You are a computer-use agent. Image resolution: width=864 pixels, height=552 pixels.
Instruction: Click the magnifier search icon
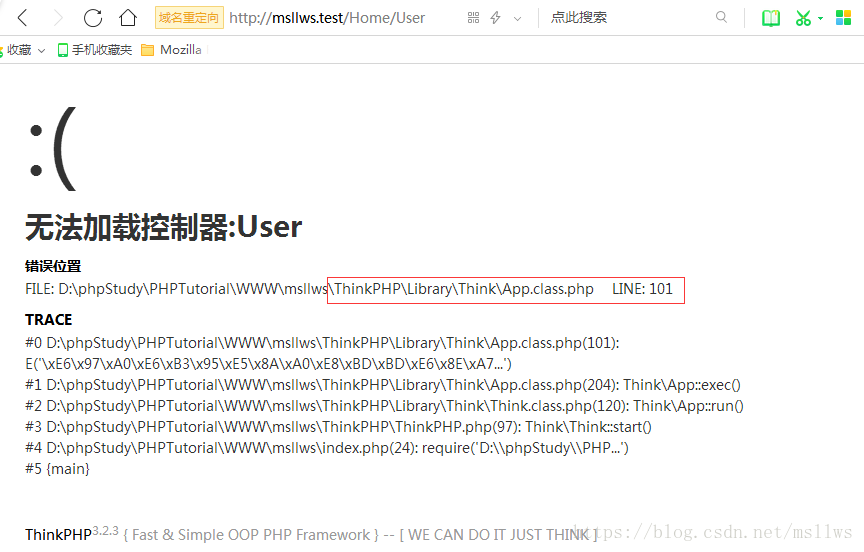722,18
